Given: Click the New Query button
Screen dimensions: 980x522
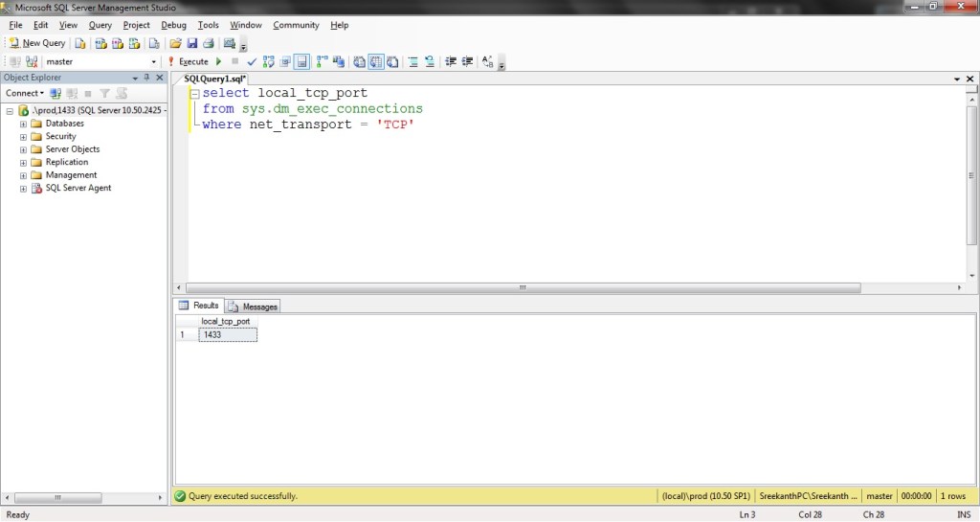Looking at the screenshot, I should pos(36,43).
